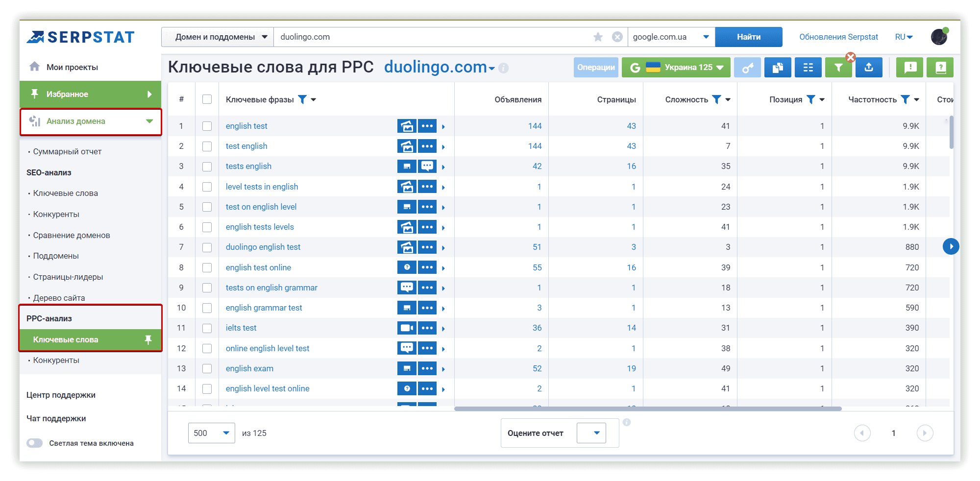Check the box for test english row
The height and width of the screenshot is (481, 980).
tap(207, 146)
